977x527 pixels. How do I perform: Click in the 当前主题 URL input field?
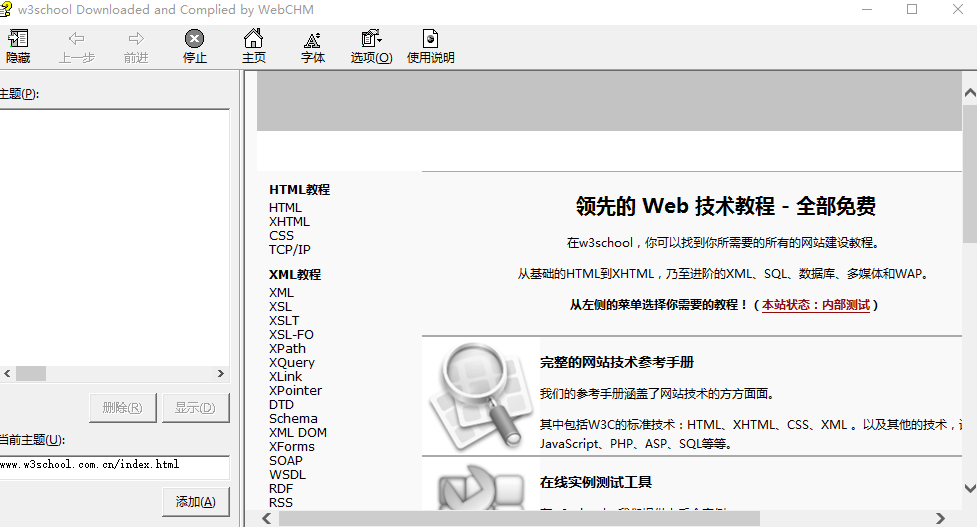113,465
